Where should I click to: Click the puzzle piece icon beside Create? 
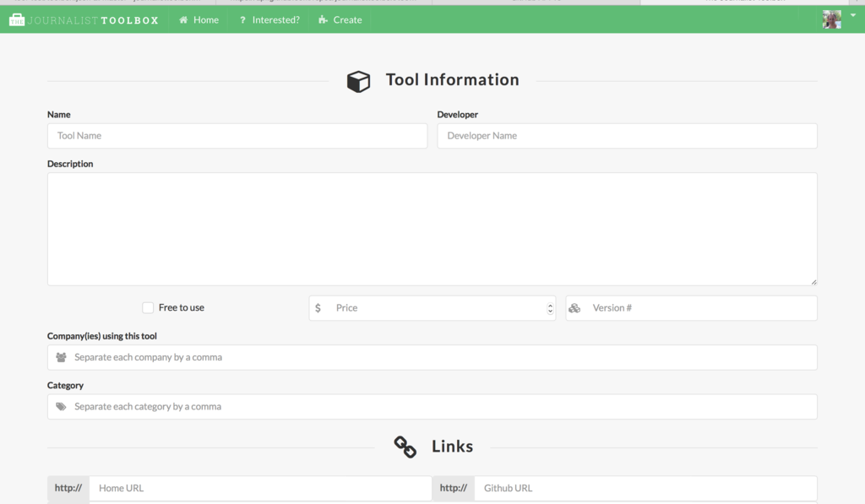point(323,20)
